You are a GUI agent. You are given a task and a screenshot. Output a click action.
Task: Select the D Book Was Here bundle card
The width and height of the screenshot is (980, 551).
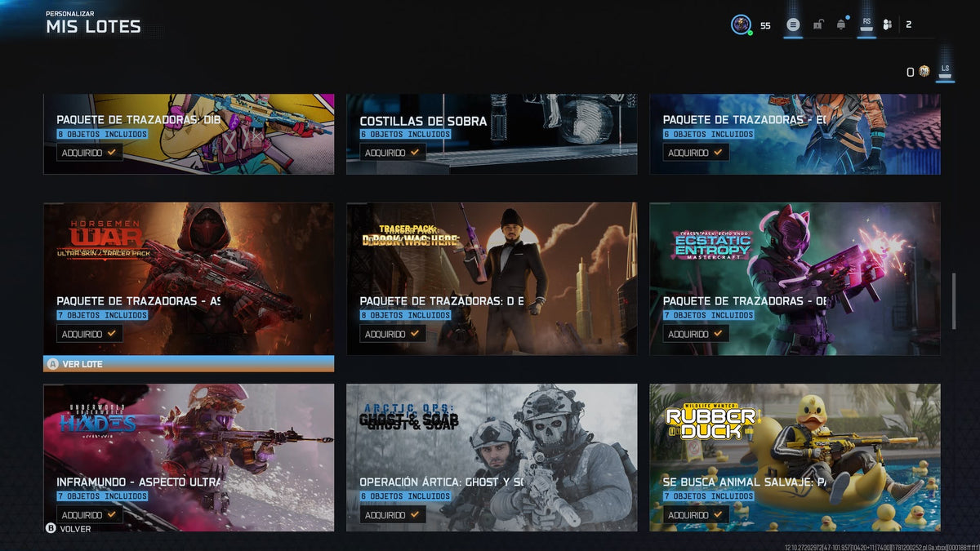tap(492, 279)
